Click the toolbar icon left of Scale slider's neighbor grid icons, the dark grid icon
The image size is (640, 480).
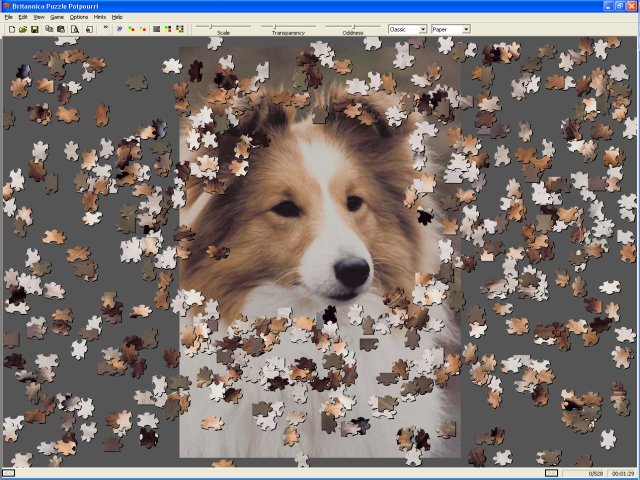[156, 29]
